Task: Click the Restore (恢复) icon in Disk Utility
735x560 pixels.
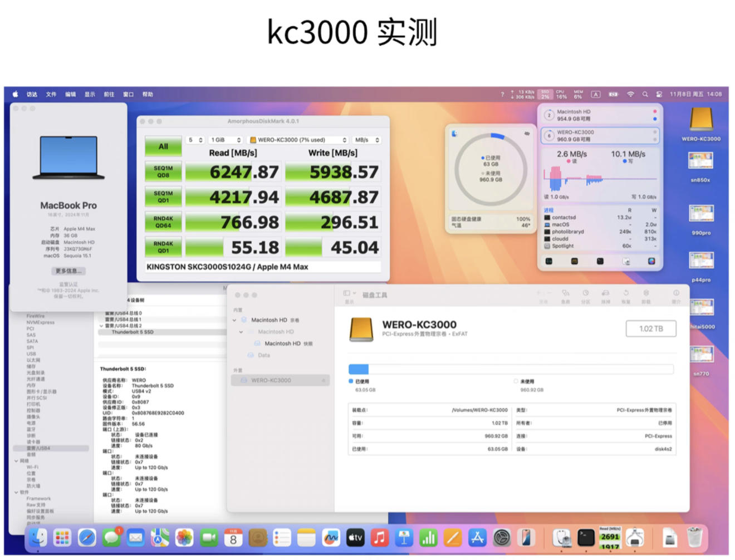Action: tap(626, 293)
